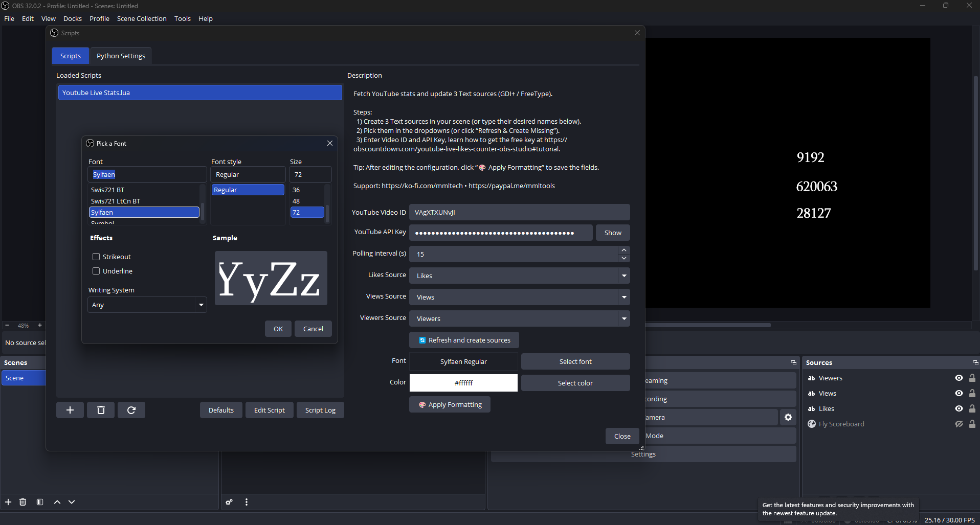980x525 pixels.
Task: Enable the Strikeout effect
Action: (x=96, y=256)
